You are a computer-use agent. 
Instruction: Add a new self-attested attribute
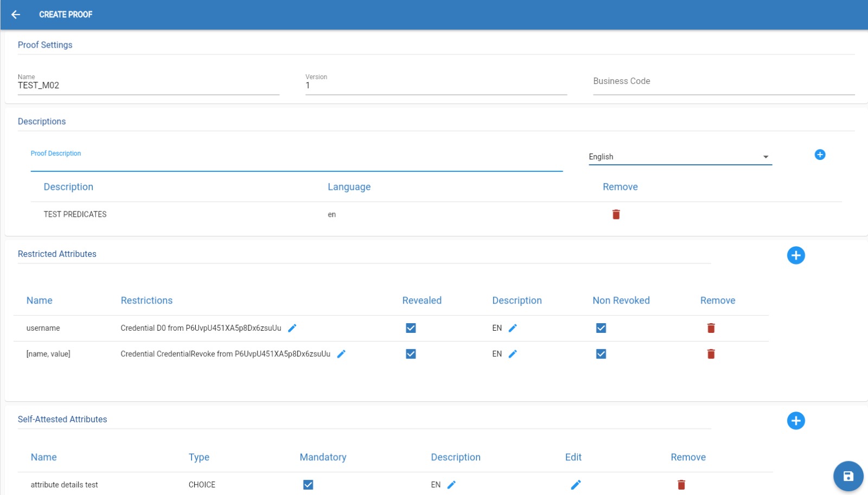[x=796, y=421]
